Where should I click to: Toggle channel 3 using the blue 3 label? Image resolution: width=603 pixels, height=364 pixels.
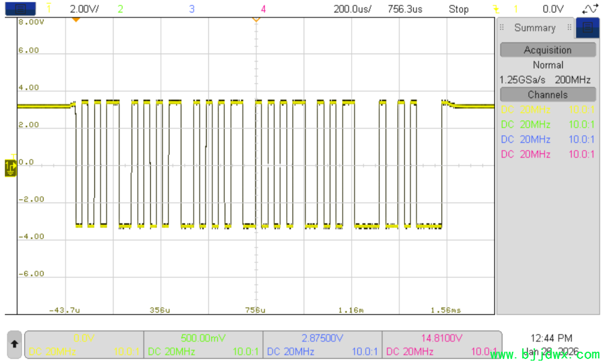(192, 9)
